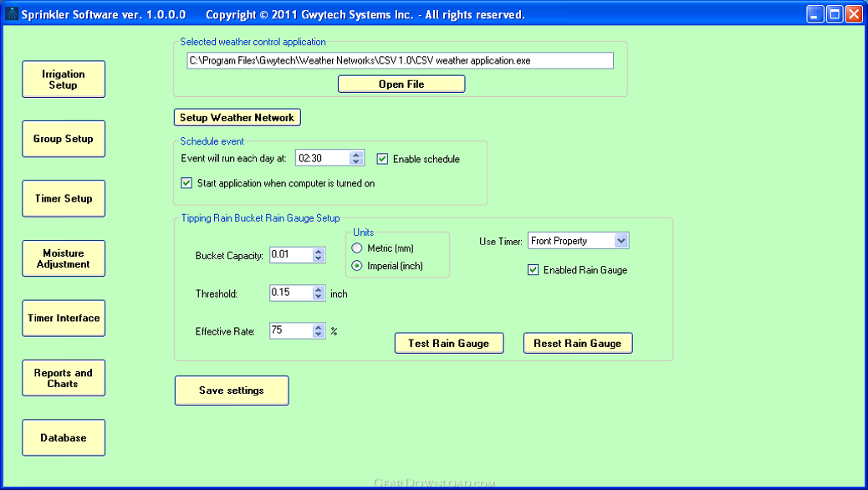
Task: Open the Timer Setup page
Action: 64,199
